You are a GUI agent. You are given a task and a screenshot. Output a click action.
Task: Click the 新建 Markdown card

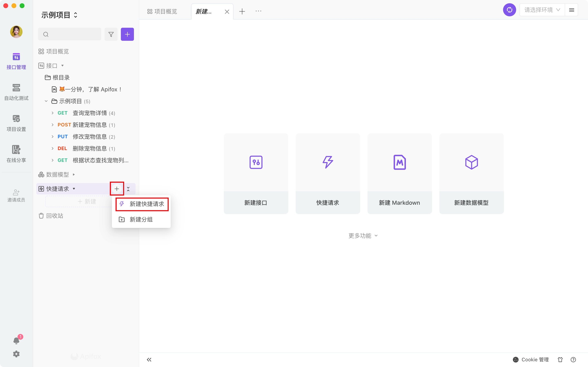399,173
